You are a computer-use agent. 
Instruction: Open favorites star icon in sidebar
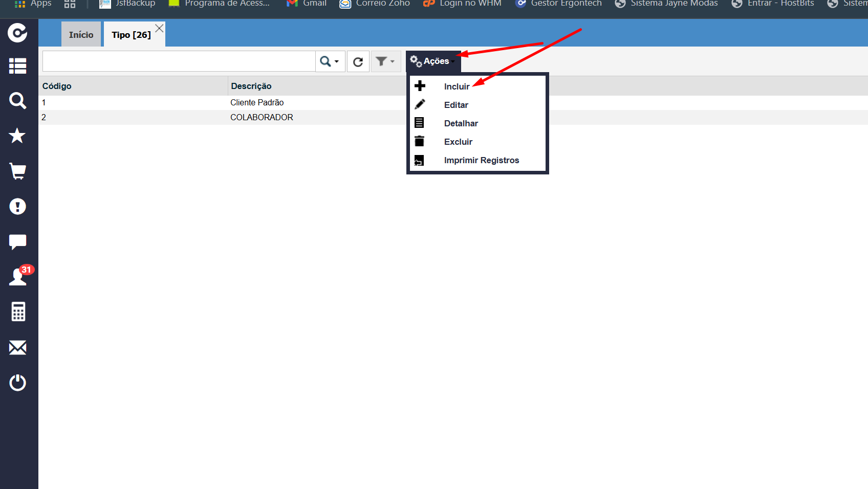[x=17, y=136]
